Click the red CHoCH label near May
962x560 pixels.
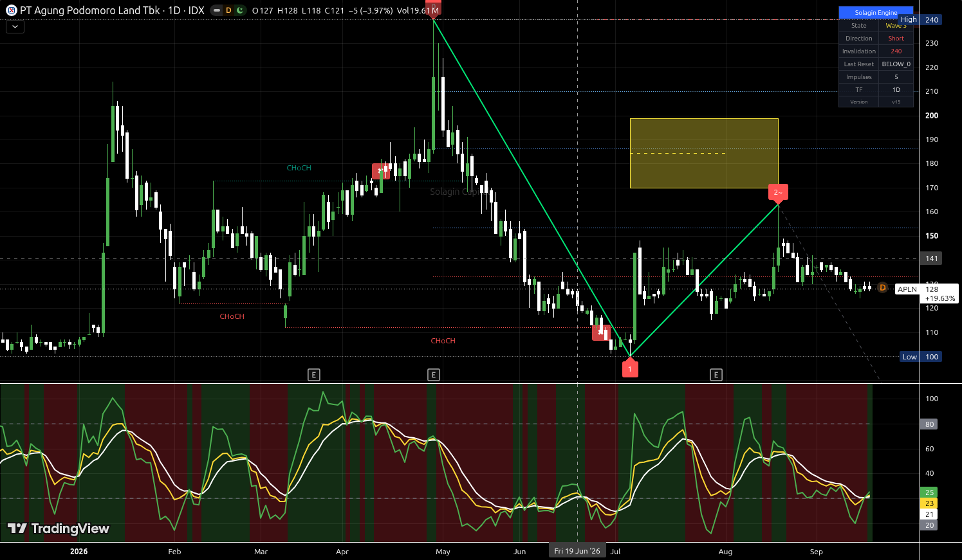tap(443, 341)
